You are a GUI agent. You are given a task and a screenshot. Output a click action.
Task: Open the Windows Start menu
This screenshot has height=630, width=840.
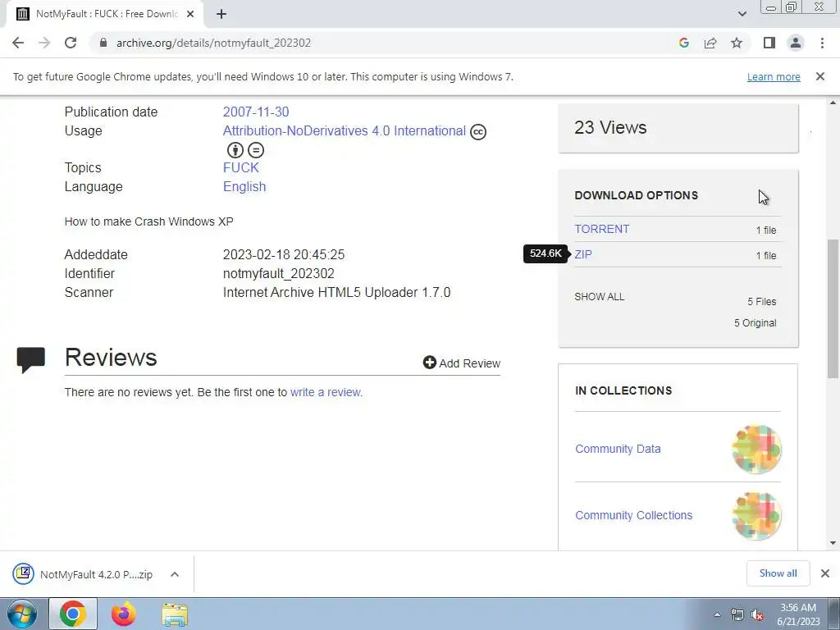point(21,614)
